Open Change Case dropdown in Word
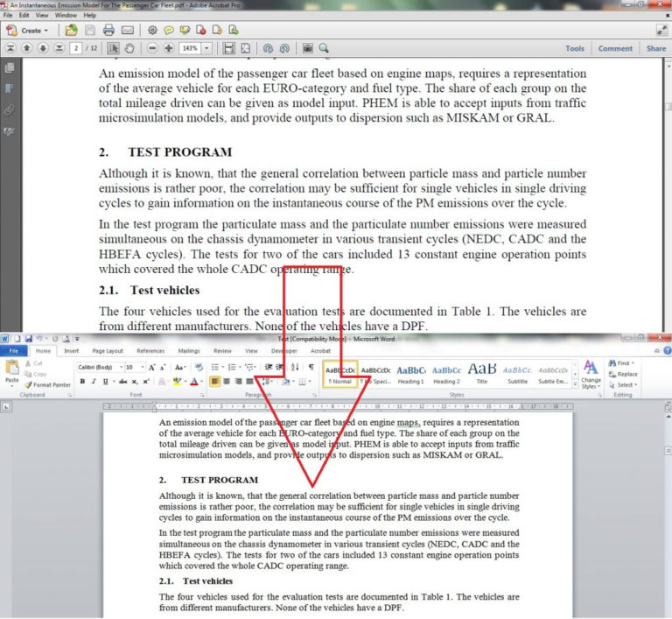The image size is (672, 619). pos(180,367)
